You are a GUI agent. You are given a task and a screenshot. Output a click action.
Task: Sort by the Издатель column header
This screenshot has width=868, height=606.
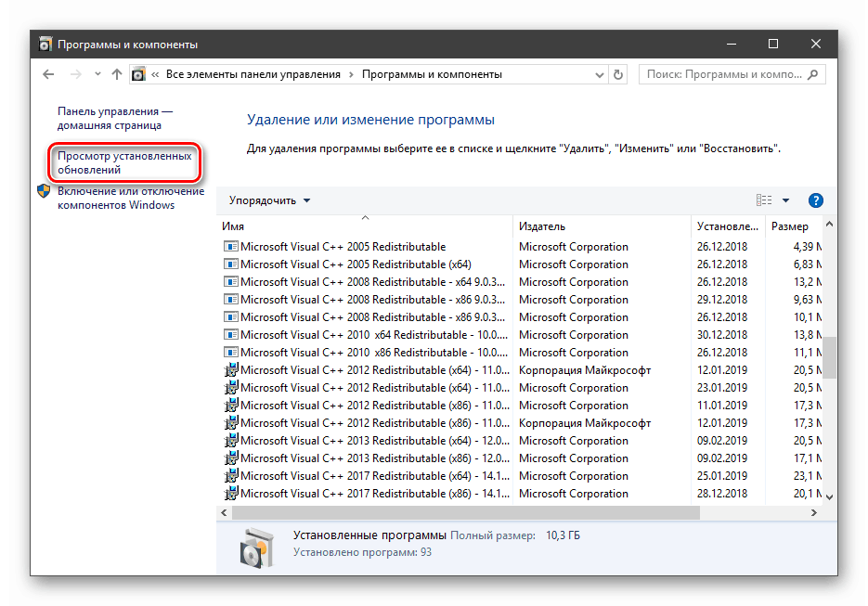(602, 226)
